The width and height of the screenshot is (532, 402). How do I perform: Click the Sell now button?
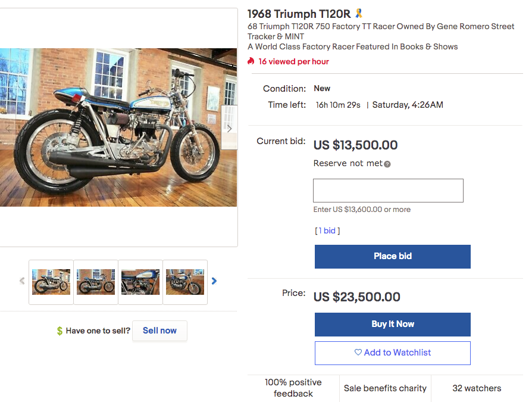click(159, 331)
